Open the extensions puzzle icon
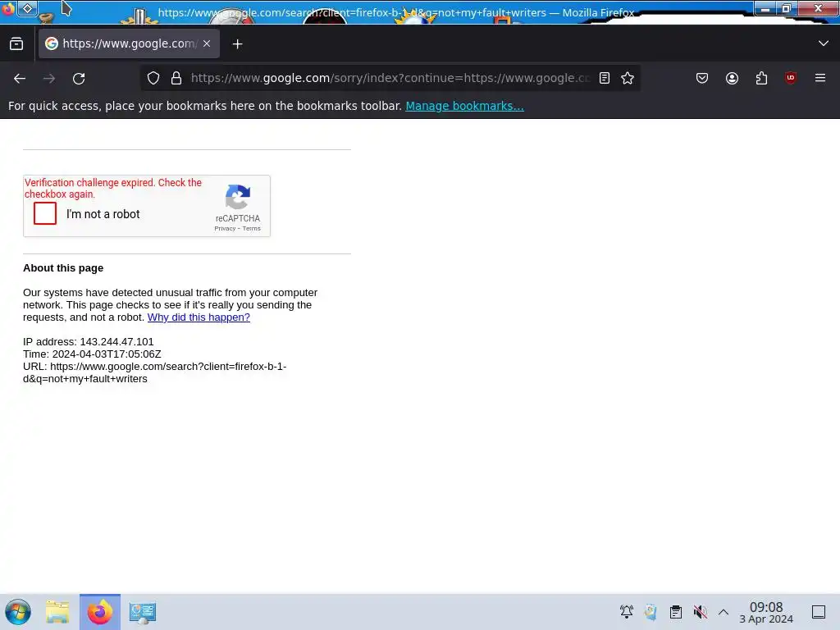This screenshot has height=630, width=840. (761, 78)
